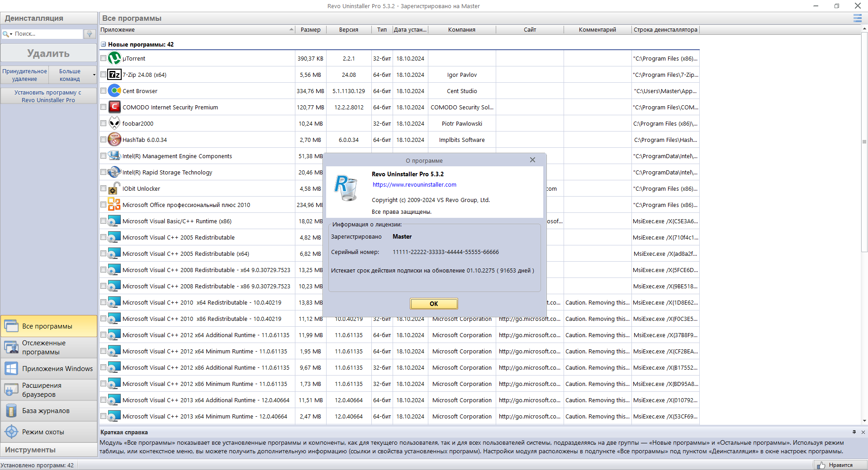Click the 7-Zip program icon
868x470 pixels.
tap(114, 75)
